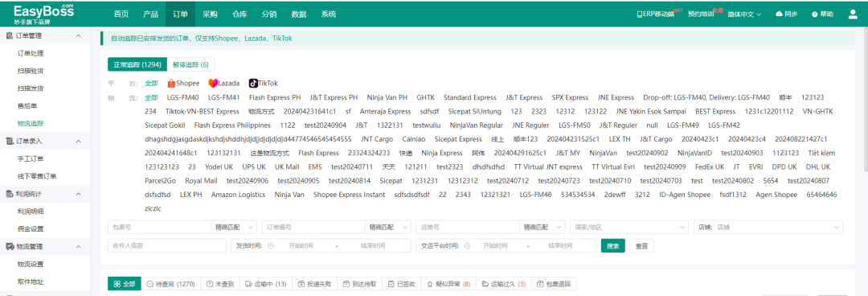Open 精确匹配 dropdown beside 包裹号
The width and height of the screenshot is (868, 296).
pos(235,228)
